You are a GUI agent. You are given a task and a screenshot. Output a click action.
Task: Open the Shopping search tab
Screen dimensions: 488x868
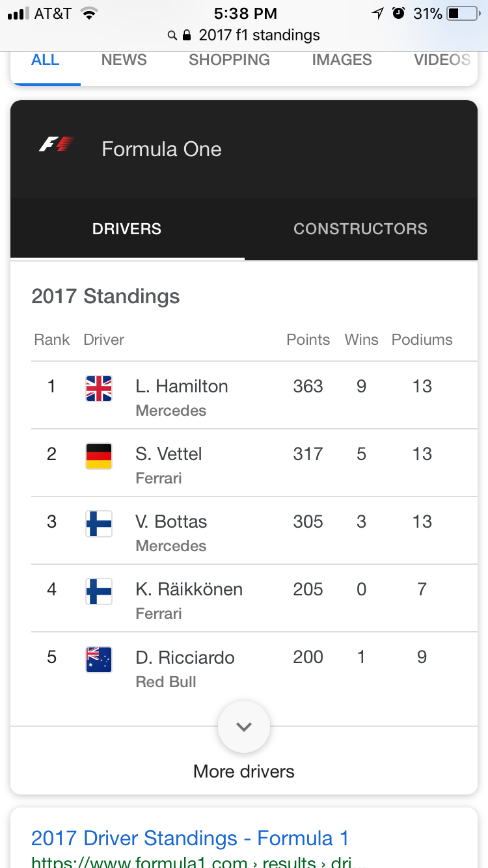(x=229, y=60)
